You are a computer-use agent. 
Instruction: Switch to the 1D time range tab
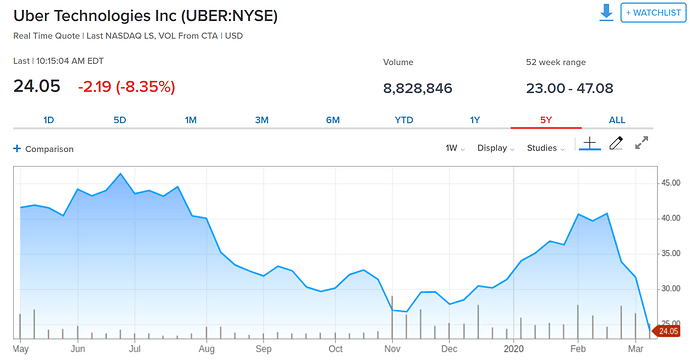click(48, 120)
